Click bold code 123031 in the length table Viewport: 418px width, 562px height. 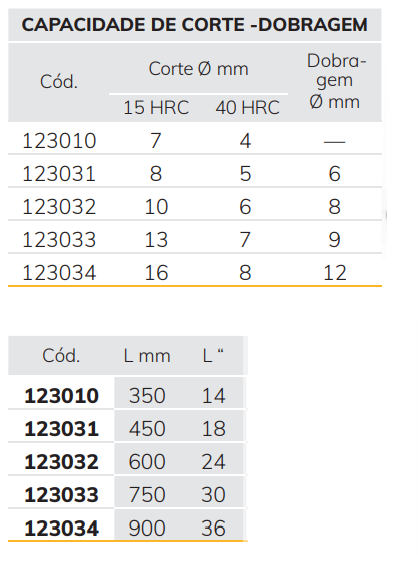coord(61,429)
